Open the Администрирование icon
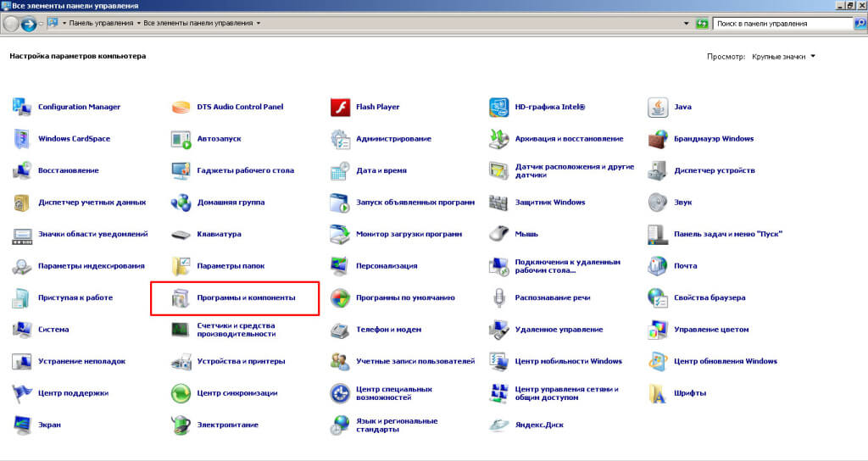The height and width of the screenshot is (461, 868). pos(340,139)
